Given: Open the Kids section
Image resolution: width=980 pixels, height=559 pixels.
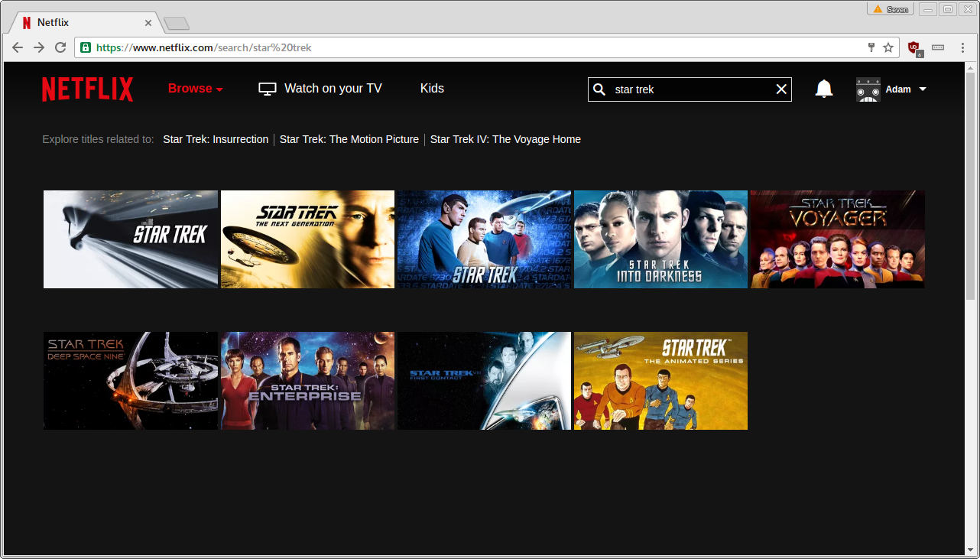Looking at the screenshot, I should click(432, 89).
